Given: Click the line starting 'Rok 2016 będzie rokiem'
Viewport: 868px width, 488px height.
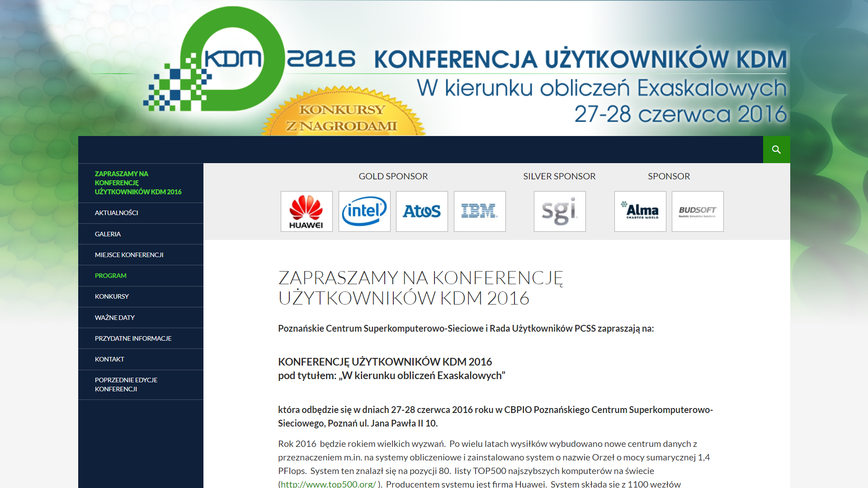Looking at the screenshot, I should pyautogui.click(x=487, y=444).
